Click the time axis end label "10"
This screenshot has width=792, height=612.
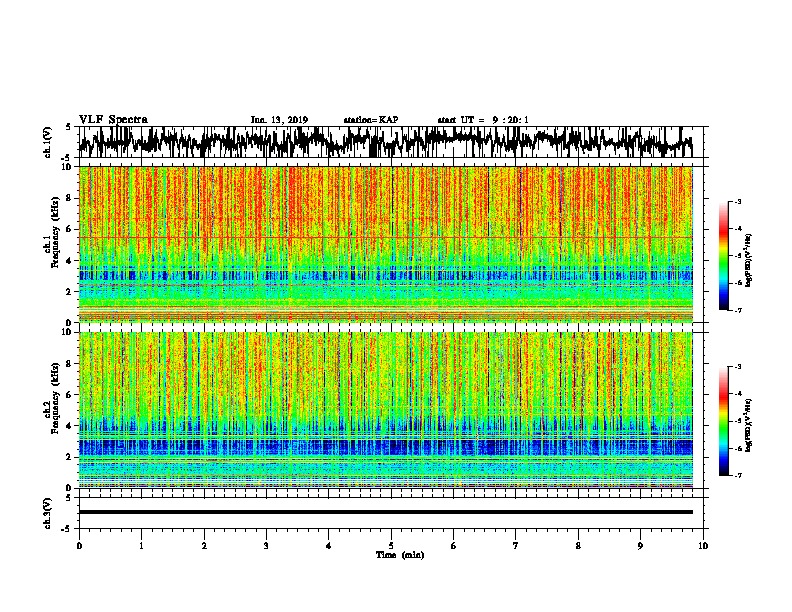[703, 546]
